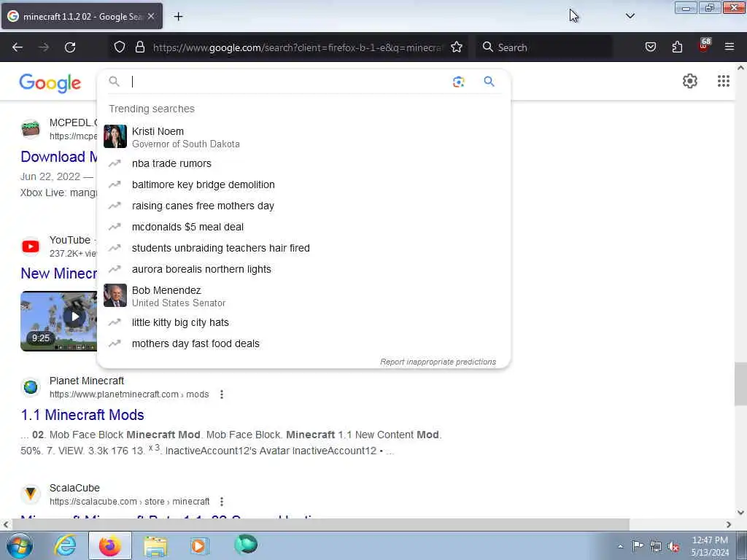Open the teal round taskbar app
Screen dimensions: 747x560
[246, 545]
